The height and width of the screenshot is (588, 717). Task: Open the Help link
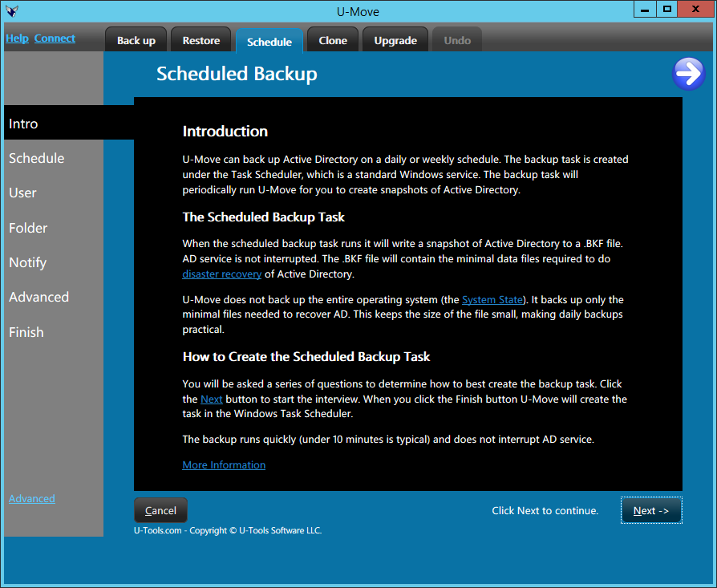(17, 39)
